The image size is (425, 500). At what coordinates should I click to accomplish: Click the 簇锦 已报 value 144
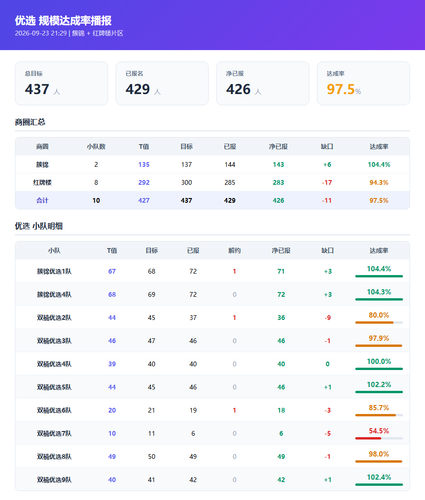(x=230, y=165)
